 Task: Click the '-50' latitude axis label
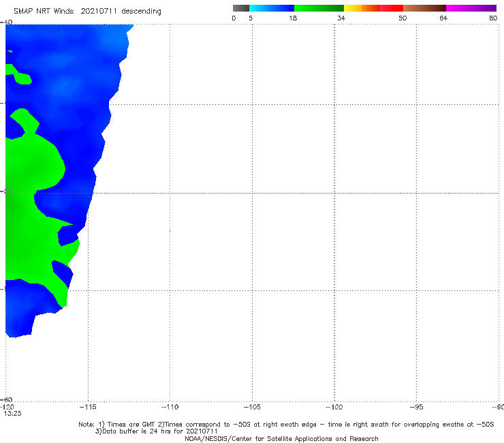[6, 191]
